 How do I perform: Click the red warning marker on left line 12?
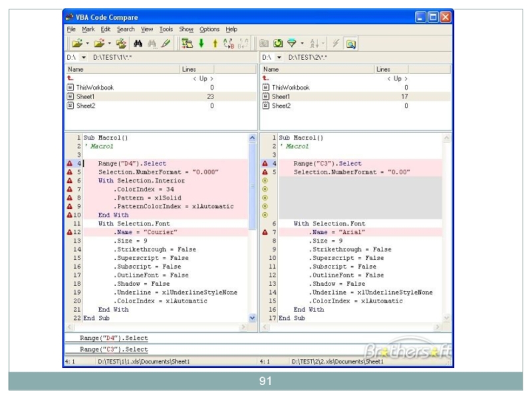[x=68, y=232]
